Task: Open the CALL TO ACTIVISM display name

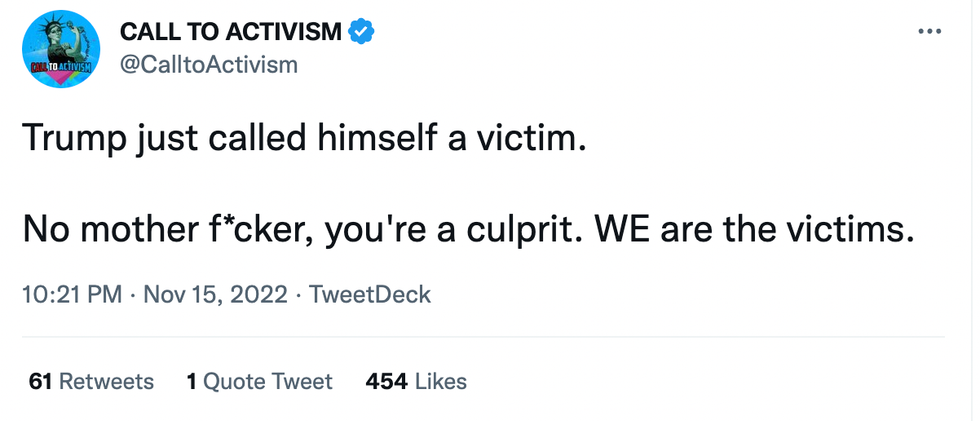Action: pyautogui.click(x=231, y=32)
